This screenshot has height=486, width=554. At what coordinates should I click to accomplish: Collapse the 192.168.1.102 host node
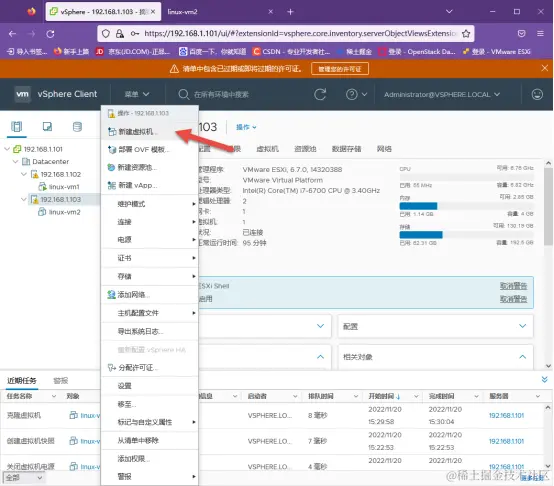pos(24,174)
